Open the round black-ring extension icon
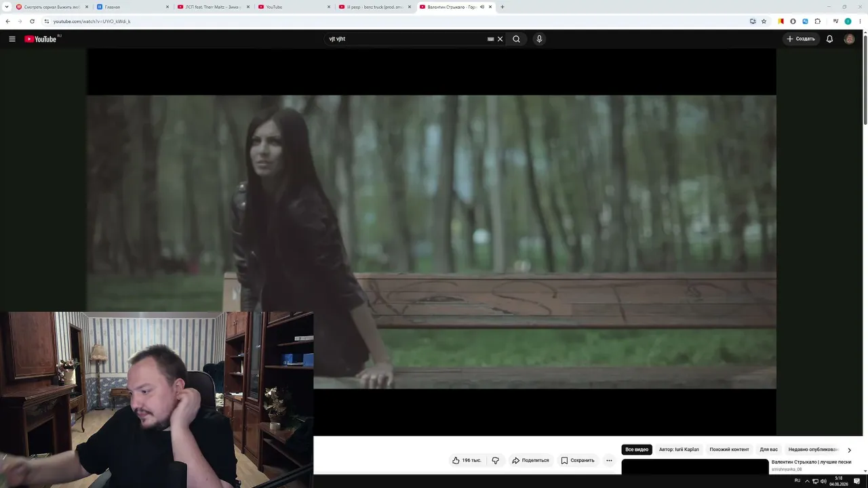Viewport: 868px width, 488px height. [793, 21]
